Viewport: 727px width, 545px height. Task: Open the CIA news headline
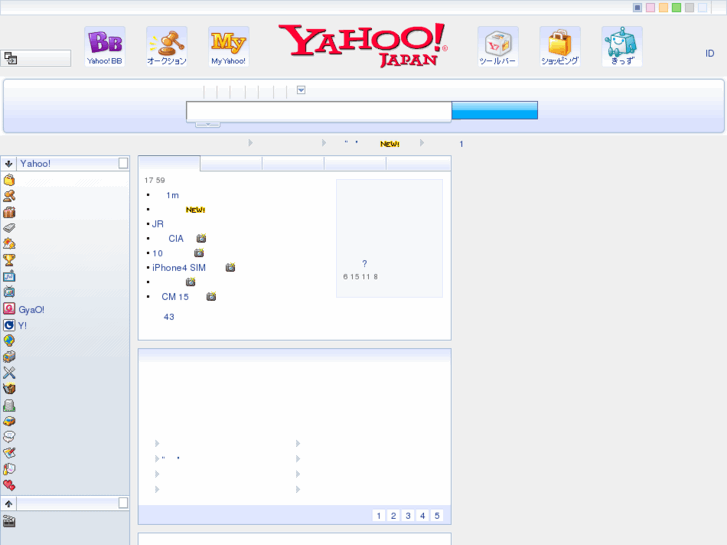click(176, 238)
